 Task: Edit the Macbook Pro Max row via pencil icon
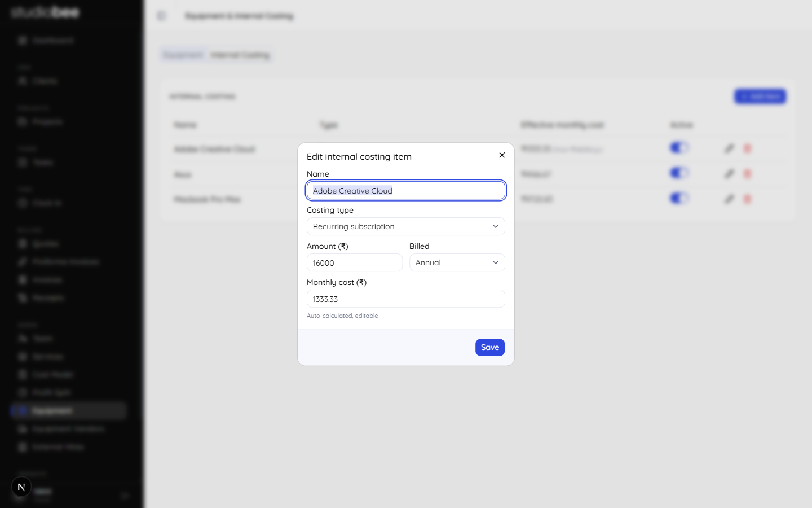tap(729, 199)
